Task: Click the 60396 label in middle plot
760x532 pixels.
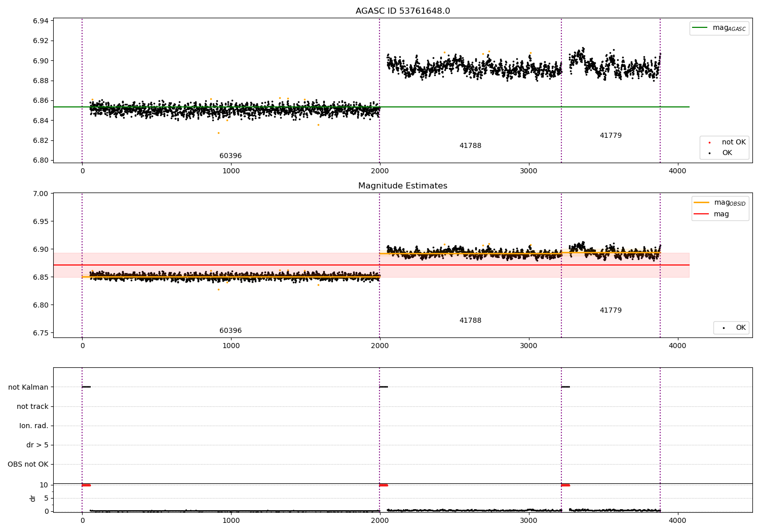Action: pos(231,331)
